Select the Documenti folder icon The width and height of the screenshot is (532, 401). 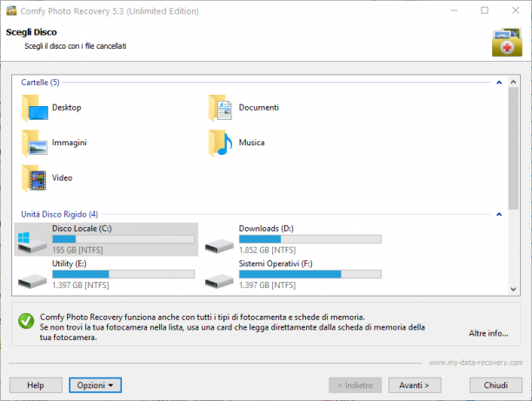coord(221,108)
